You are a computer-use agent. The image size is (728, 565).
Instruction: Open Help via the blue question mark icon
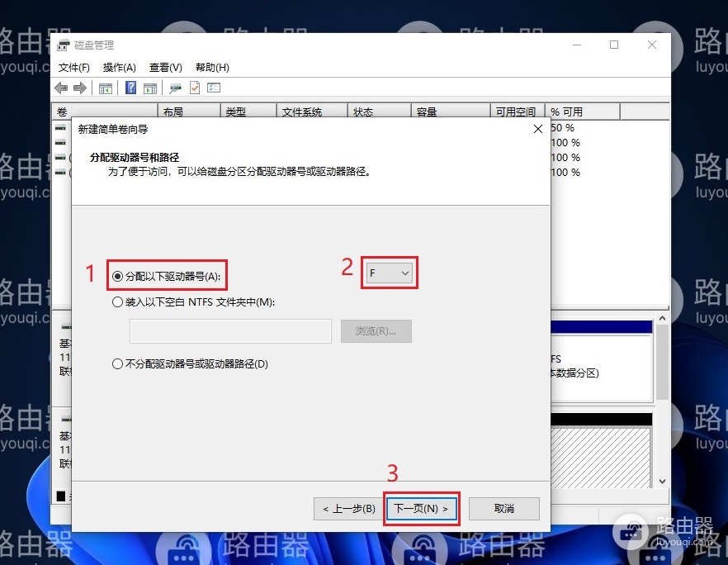(131, 88)
